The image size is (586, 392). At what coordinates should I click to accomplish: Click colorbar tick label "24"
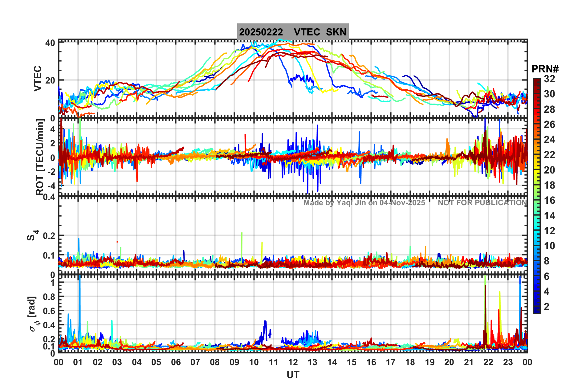point(549,140)
